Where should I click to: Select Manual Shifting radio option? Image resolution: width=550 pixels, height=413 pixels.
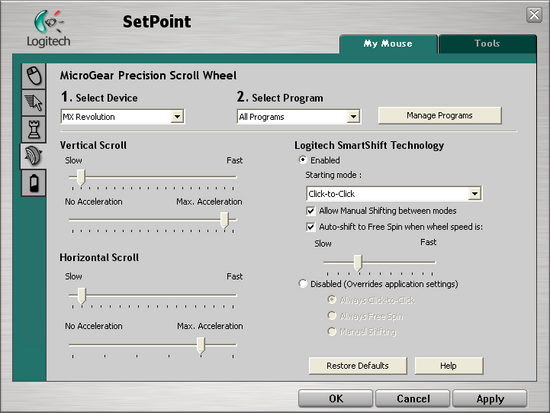331,331
